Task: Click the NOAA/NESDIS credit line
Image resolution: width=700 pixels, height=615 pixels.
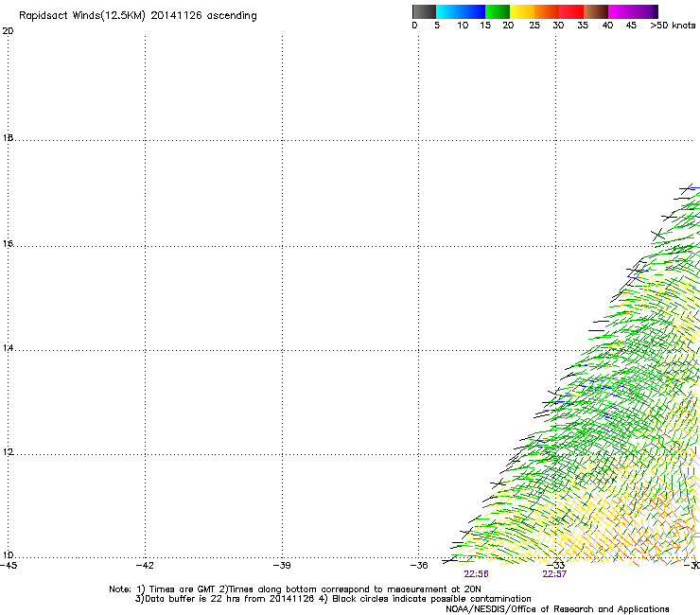Action: click(x=557, y=609)
